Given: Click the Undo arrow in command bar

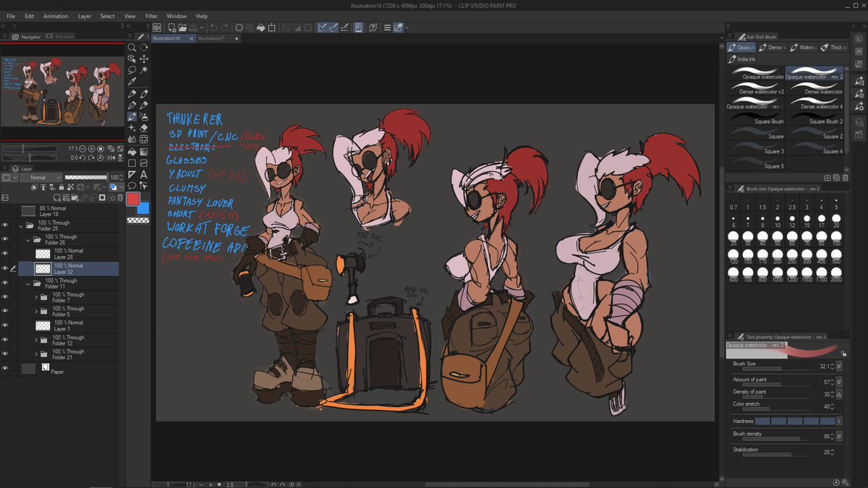Looking at the screenshot, I should point(213,27).
